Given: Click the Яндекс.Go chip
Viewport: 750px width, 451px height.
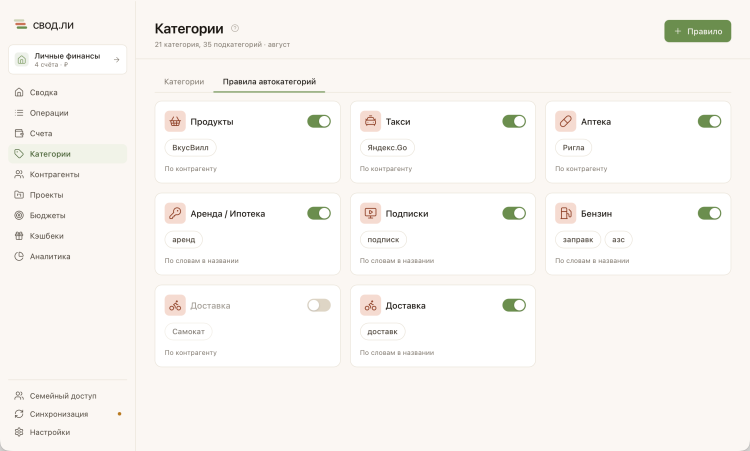Looking at the screenshot, I should [387, 148].
